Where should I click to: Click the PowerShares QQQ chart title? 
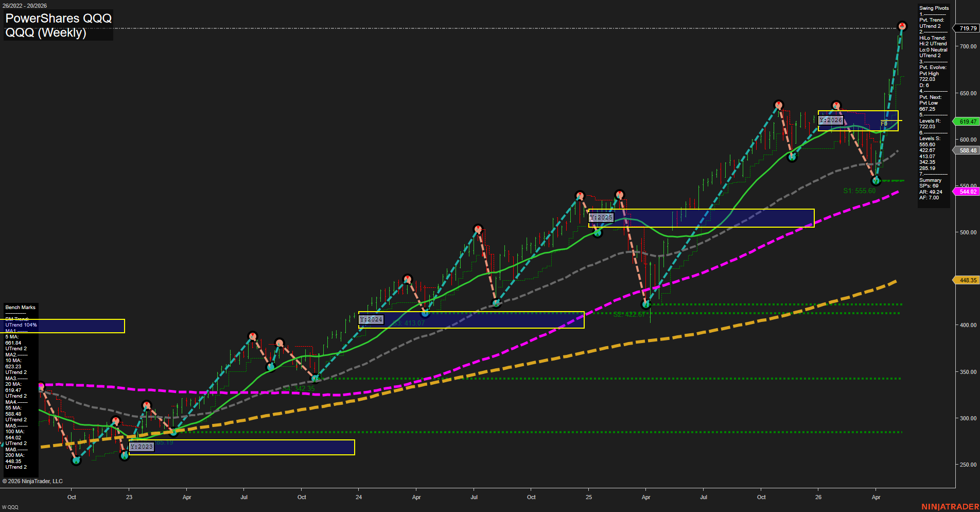(x=58, y=18)
